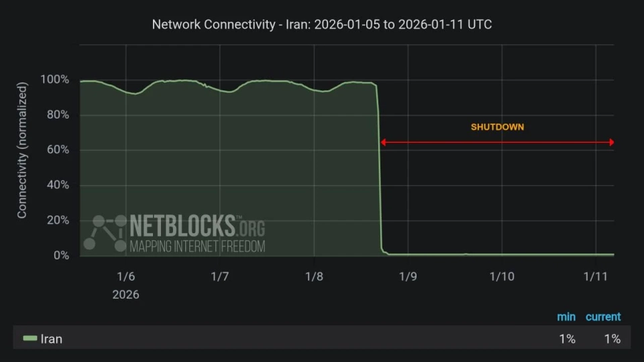Screen dimensions: 644x362
Task: Sort legend by the current column header
Action: [x=603, y=316]
